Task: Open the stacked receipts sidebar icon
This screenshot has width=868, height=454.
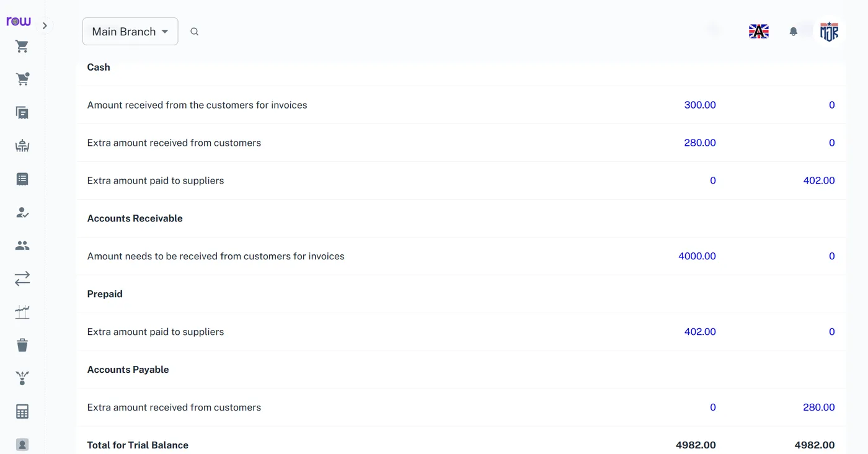Action: [x=22, y=113]
